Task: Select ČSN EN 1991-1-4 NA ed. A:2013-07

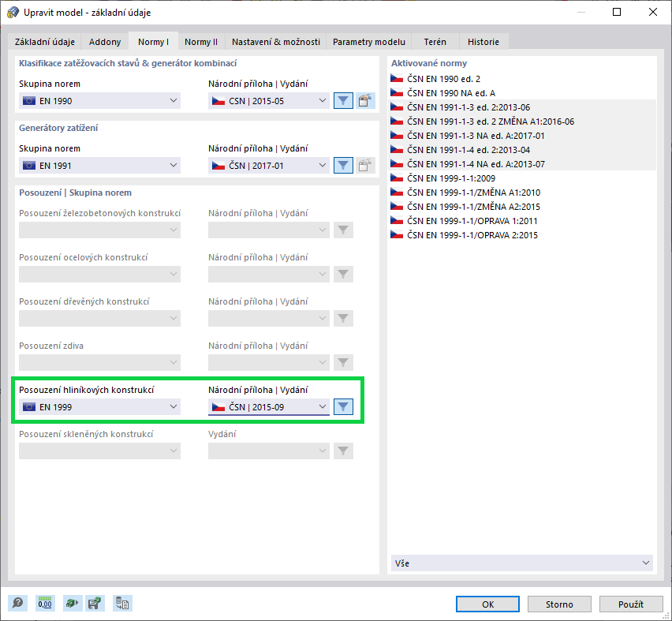Action: [522, 164]
